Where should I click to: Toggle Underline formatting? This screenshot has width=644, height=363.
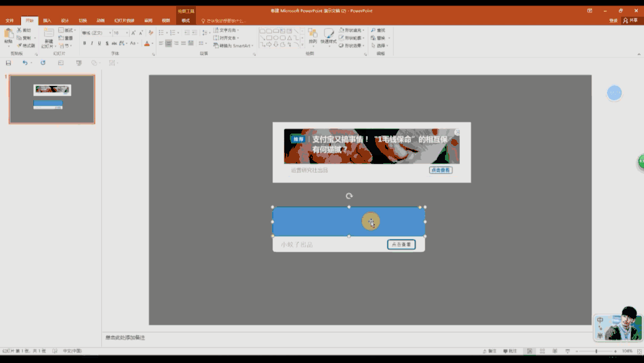(100, 43)
